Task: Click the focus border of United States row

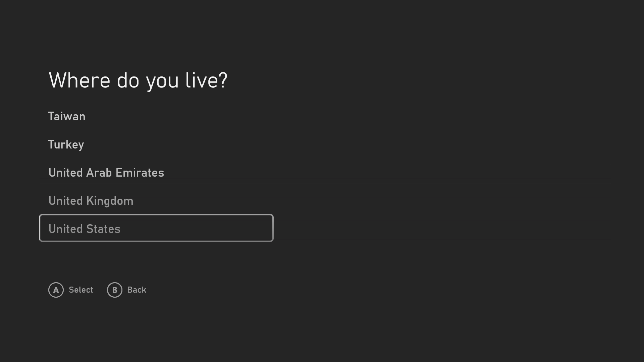Action: 156,215
